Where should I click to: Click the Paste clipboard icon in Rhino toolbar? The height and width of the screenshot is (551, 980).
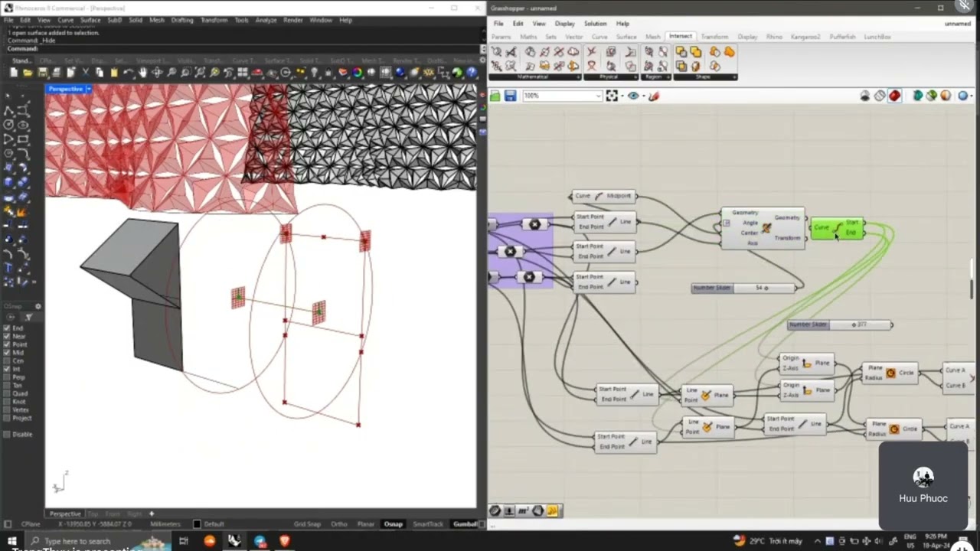(114, 73)
